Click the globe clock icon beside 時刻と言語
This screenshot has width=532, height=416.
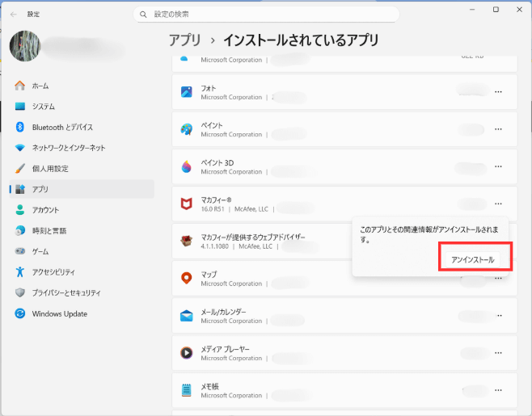tap(20, 230)
